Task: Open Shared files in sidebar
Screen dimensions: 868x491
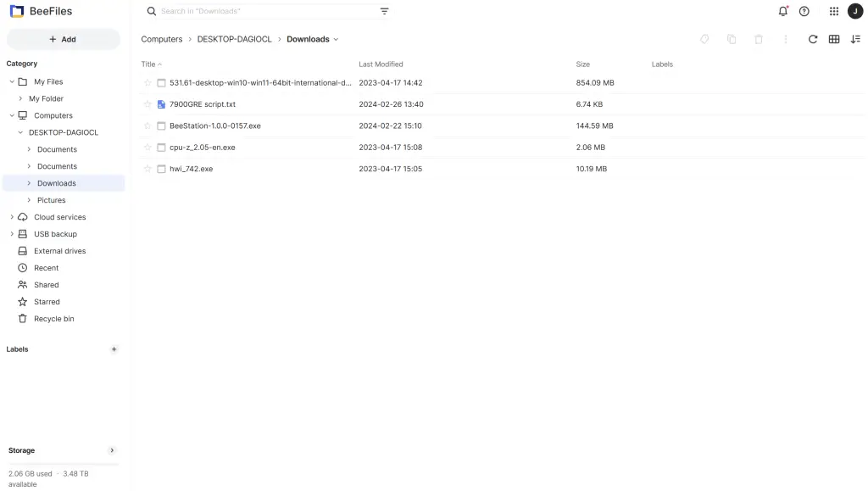Action: (x=47, y=285)
